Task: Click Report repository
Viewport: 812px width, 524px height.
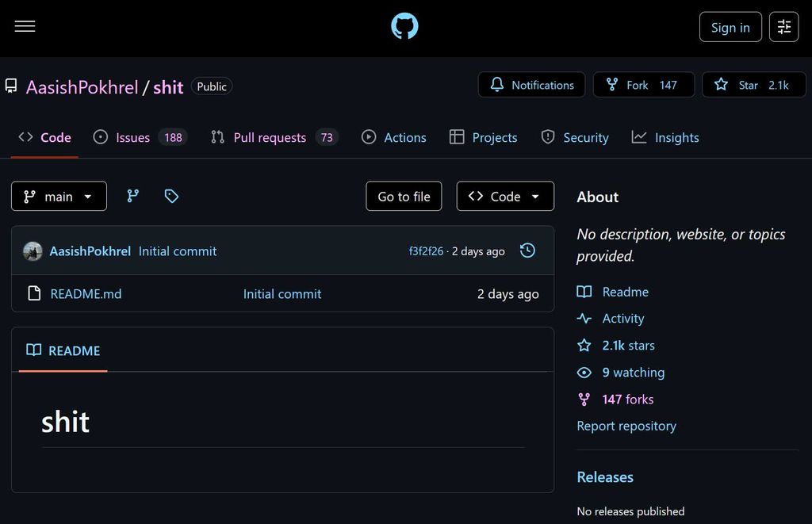Action: click(x=626, y=426)
